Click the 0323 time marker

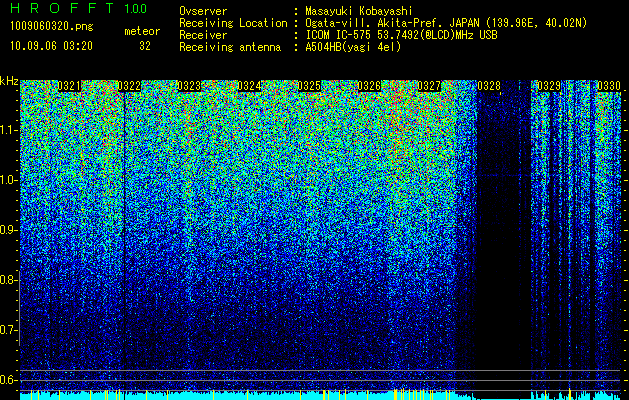pyautogui.click(x=189, y=86)
